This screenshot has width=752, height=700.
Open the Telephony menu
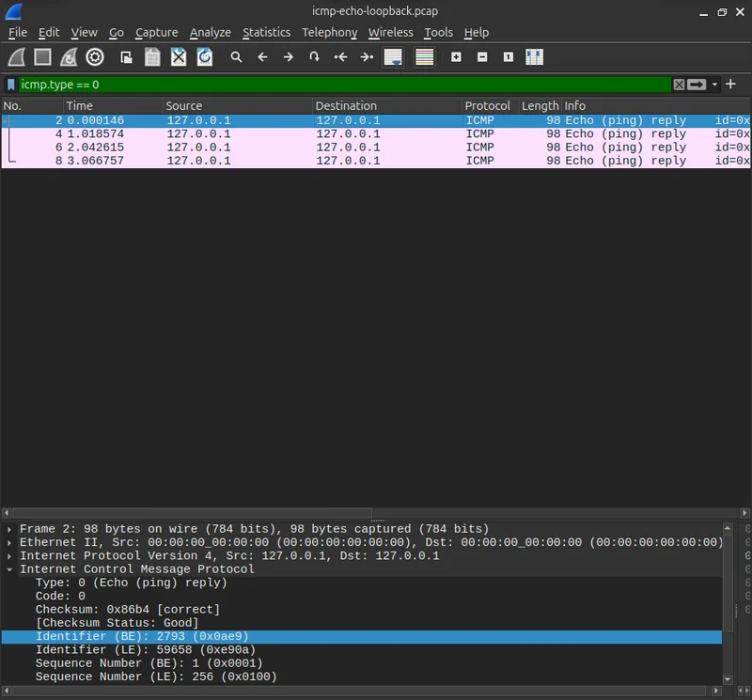[x=330, y=33]
